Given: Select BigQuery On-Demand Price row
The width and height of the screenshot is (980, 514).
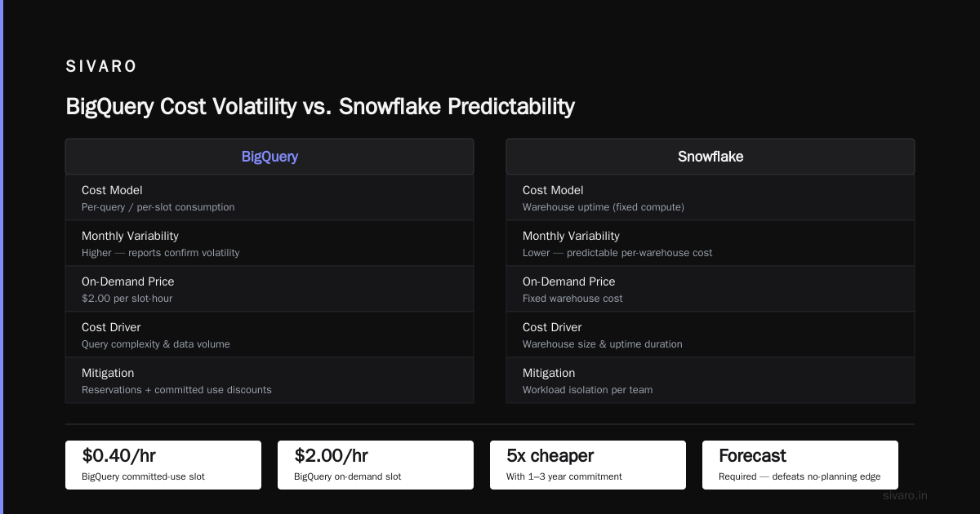Looking at the screenshot, I should point(269,289).
